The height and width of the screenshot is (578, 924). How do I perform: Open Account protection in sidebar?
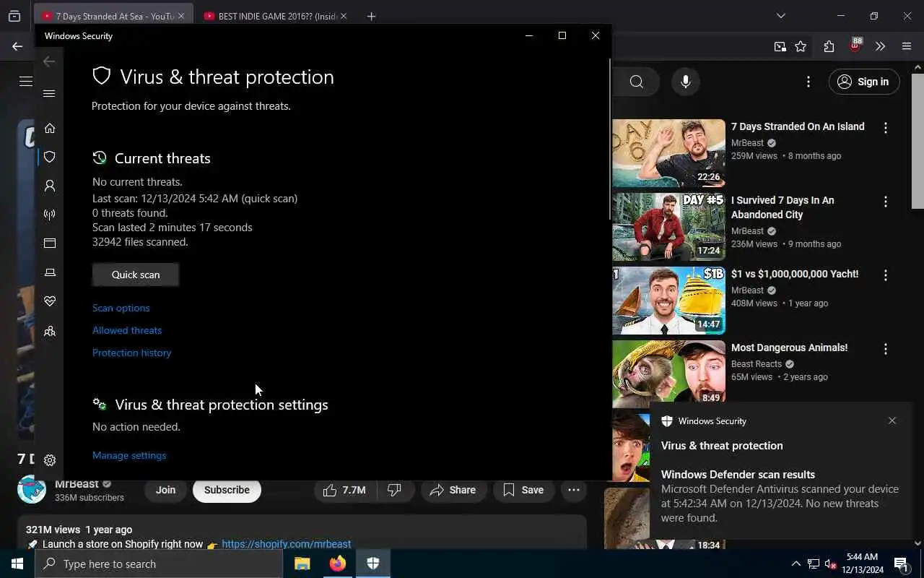point(50,186)
